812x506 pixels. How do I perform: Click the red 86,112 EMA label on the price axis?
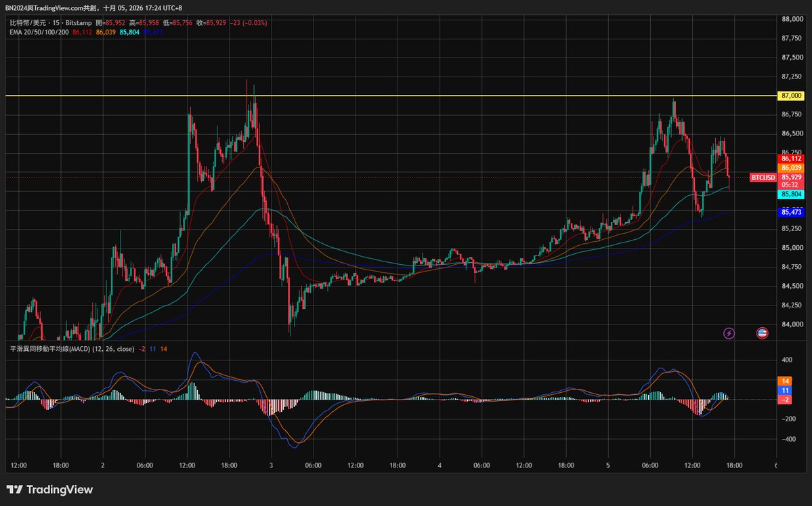(x=791, y=159)
